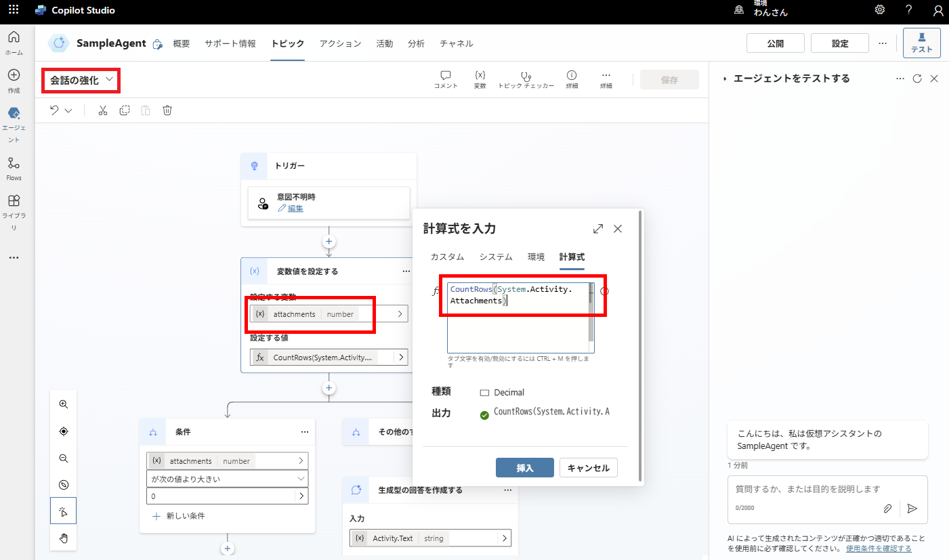This screenshot has height=560, width=949.
Task: Add a コメント (comment) to the topic
Action: coord(445,79)
